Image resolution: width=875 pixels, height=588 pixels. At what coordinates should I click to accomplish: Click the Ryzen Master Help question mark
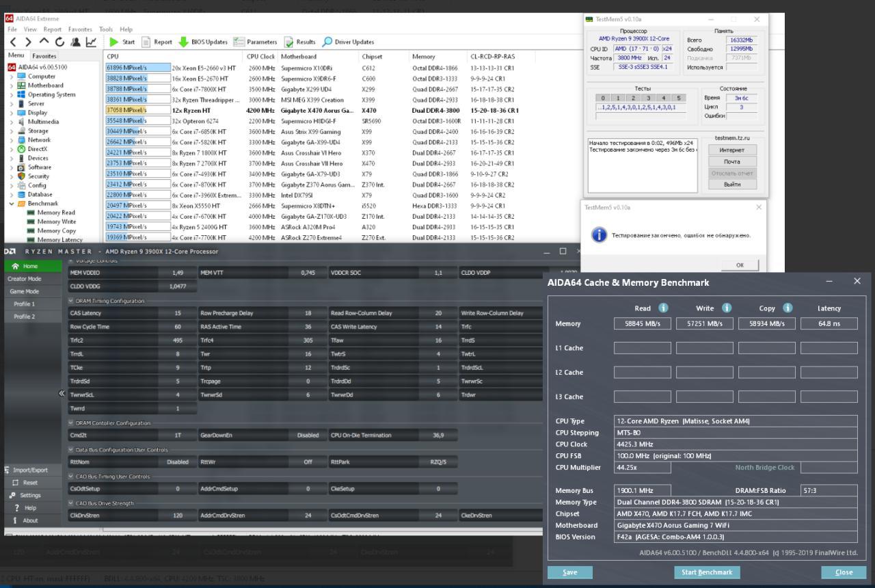tap(15, 508)
